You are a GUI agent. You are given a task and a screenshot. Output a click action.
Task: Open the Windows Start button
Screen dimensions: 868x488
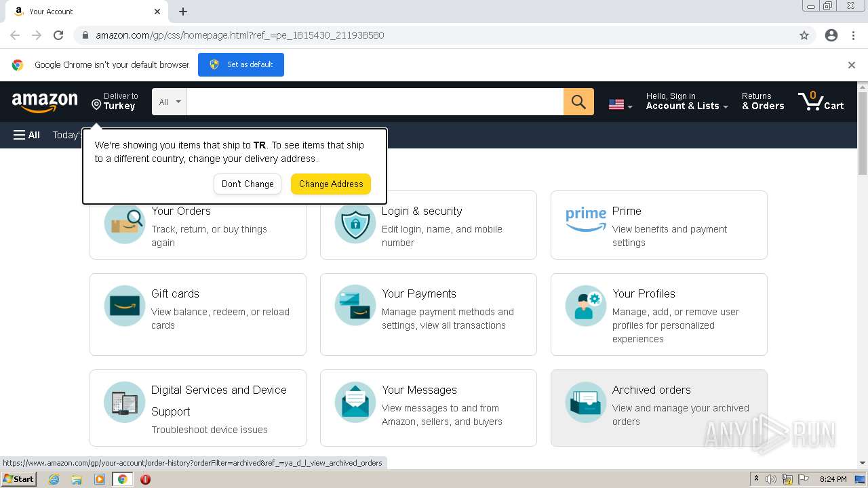[18, 479]
